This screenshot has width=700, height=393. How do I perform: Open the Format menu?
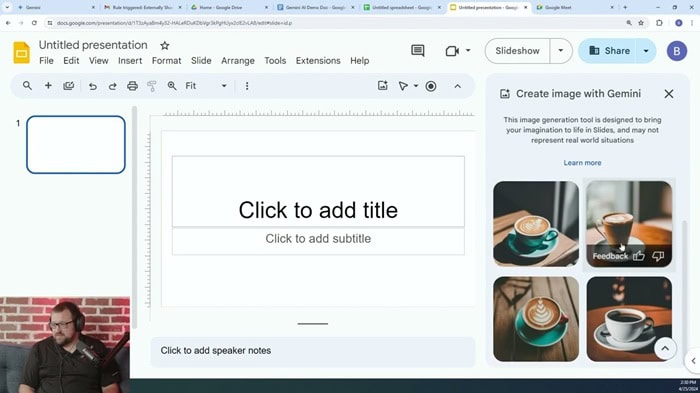point(167,61)
